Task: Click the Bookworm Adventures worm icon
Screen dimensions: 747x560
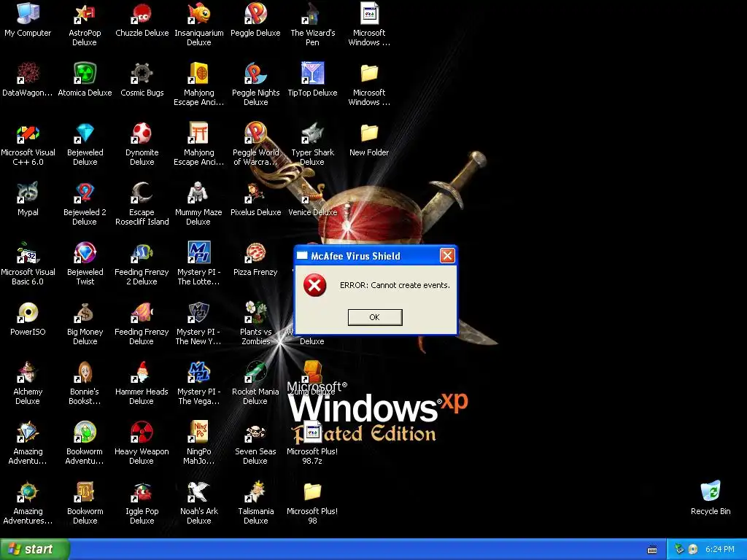Action: [85, 432]
